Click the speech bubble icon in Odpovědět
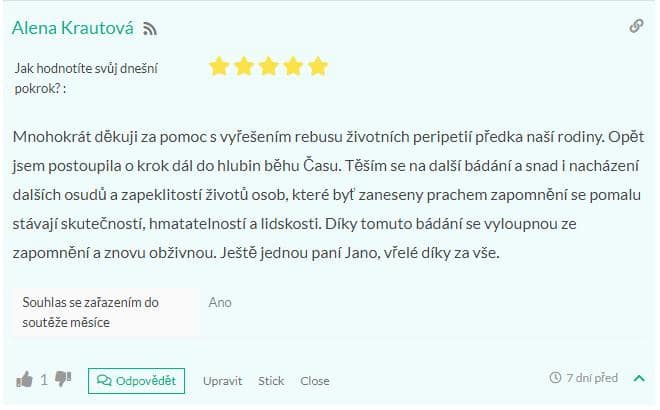Screen dimensions: 660x410 point(104,381)
